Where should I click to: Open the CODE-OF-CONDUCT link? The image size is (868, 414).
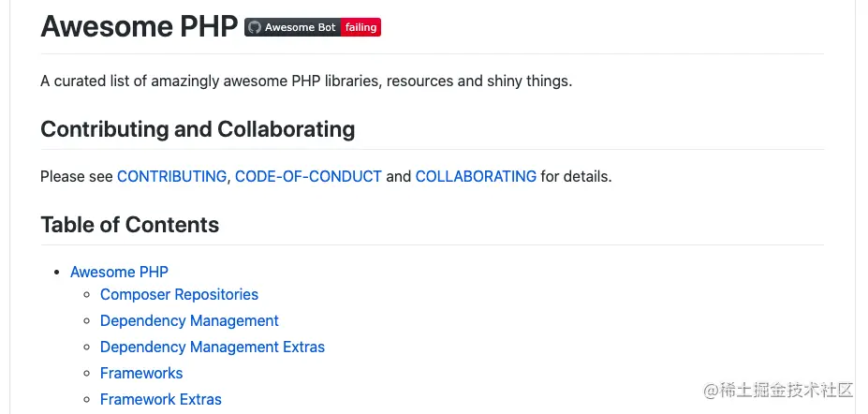pos(308,176)
